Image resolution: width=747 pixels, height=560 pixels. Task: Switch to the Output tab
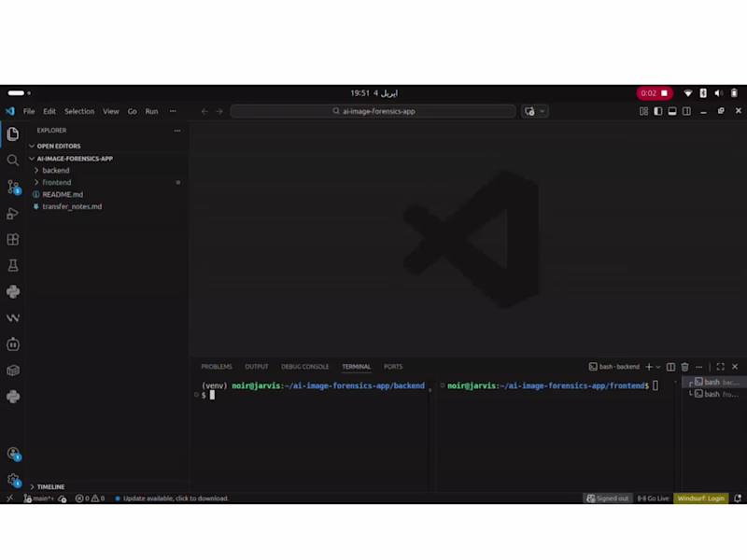256,367
